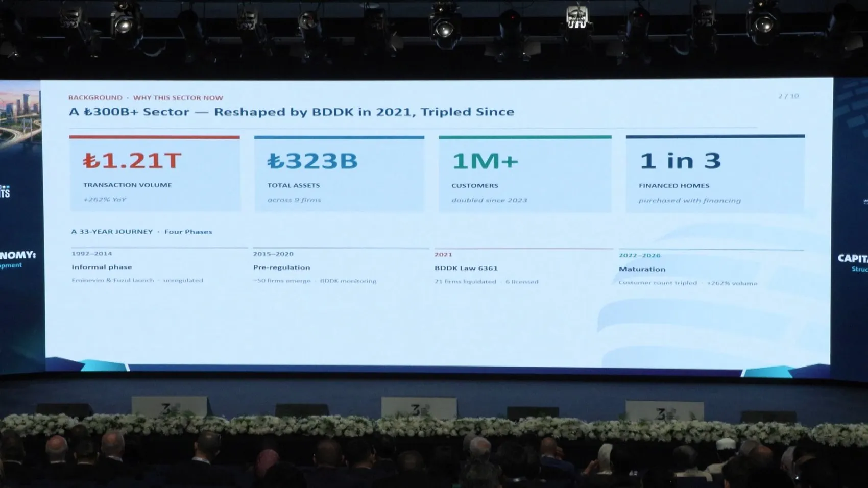This screenshot has height=488, width=868.
Task: Select the 2015–2020 Pre-regulation entry
Action: 315,267
